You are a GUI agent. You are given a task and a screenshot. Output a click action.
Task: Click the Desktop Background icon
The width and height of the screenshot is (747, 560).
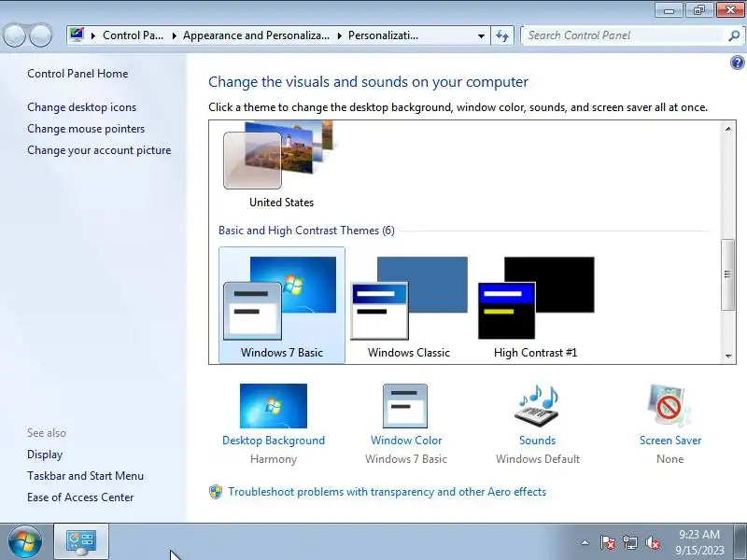(x=274, y=406)
